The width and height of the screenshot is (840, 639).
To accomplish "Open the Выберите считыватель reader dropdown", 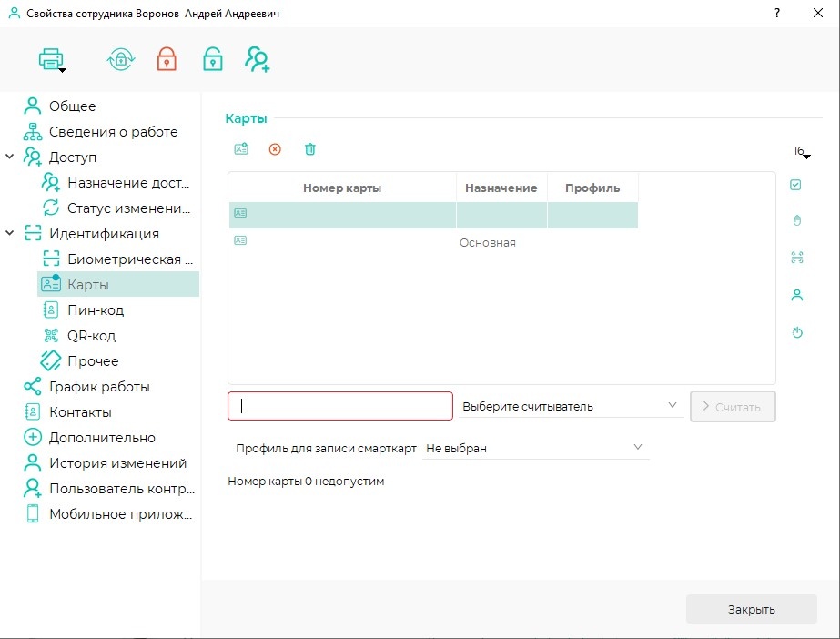I will pos(571,406).
